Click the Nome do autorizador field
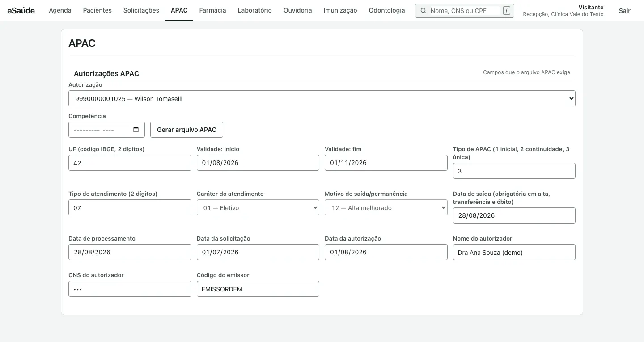This screenshot has height=342, width=644. pyautogui.click(x=514, y=252)
